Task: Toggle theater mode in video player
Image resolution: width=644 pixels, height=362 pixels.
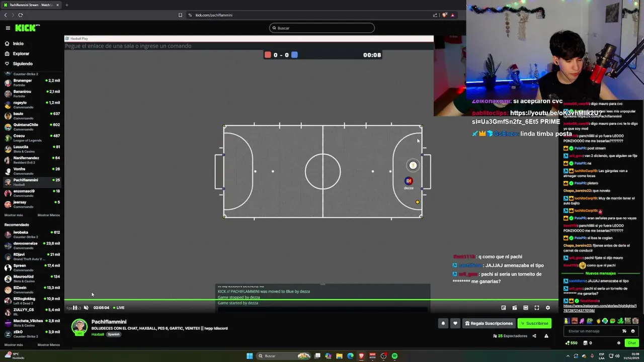Action: tap(526, 308)
